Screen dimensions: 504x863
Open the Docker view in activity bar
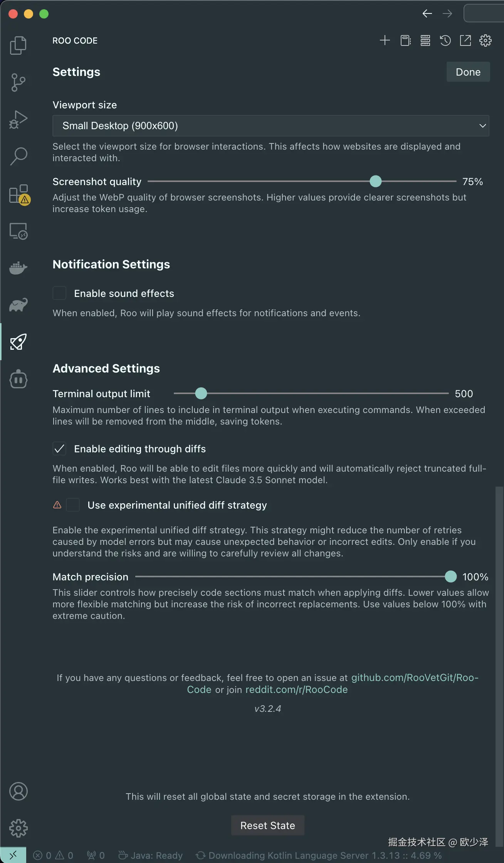point(18,267)
